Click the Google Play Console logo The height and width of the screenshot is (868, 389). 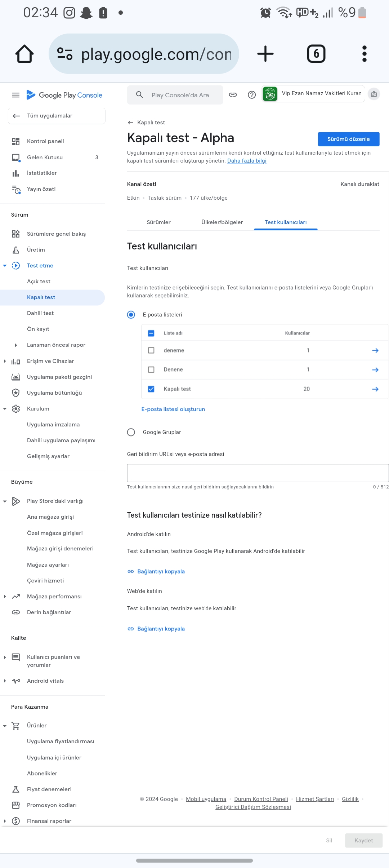[64, 95]
